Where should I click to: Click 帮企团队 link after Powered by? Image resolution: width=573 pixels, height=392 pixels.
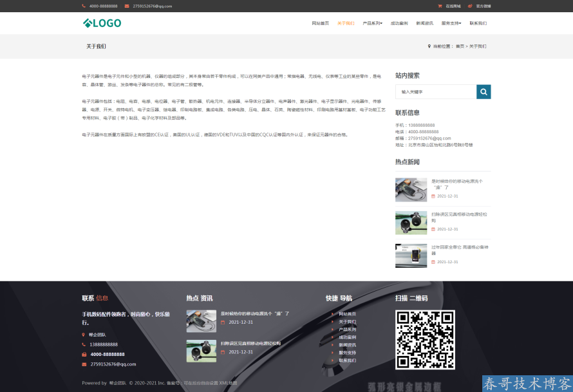pos(118,383)
